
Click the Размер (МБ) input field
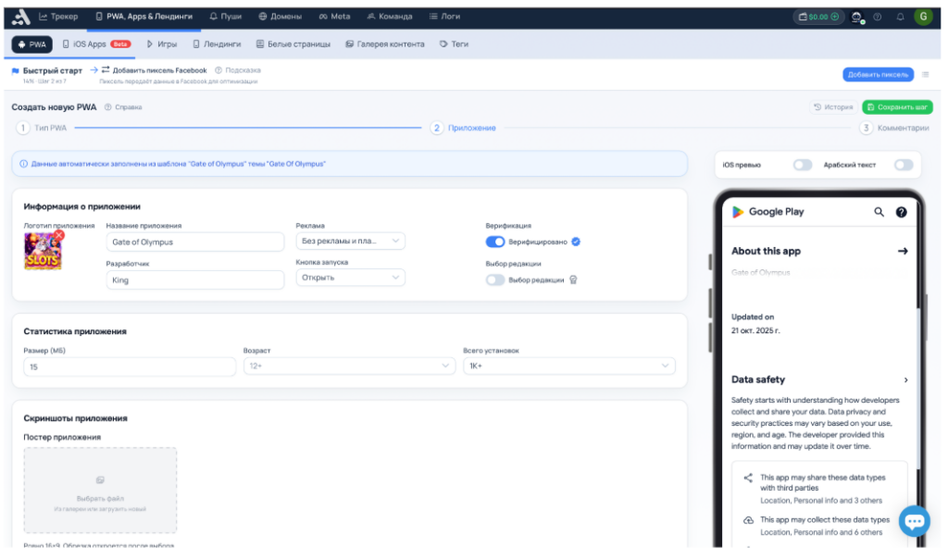click(x=130, y=367)
